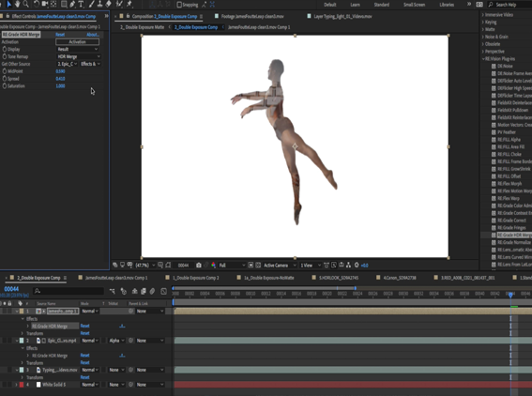This screenshot has width=532, height=396.
Task: Toggle the Display stopwatch
Action: tap(5, 49)
